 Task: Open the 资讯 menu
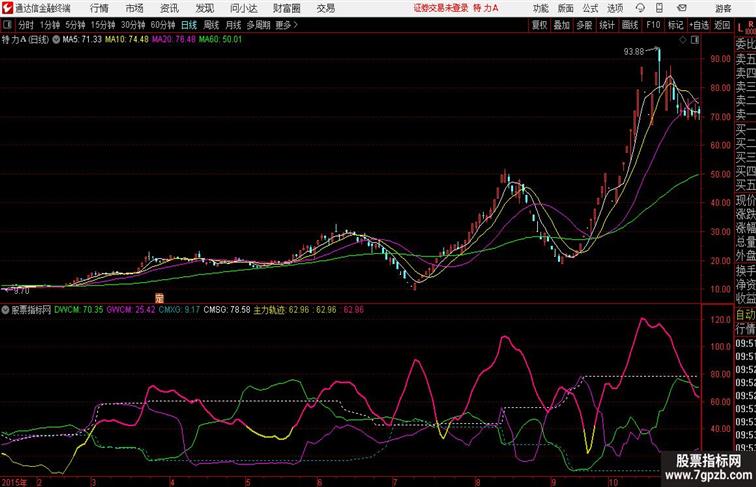tap(169, 8)
